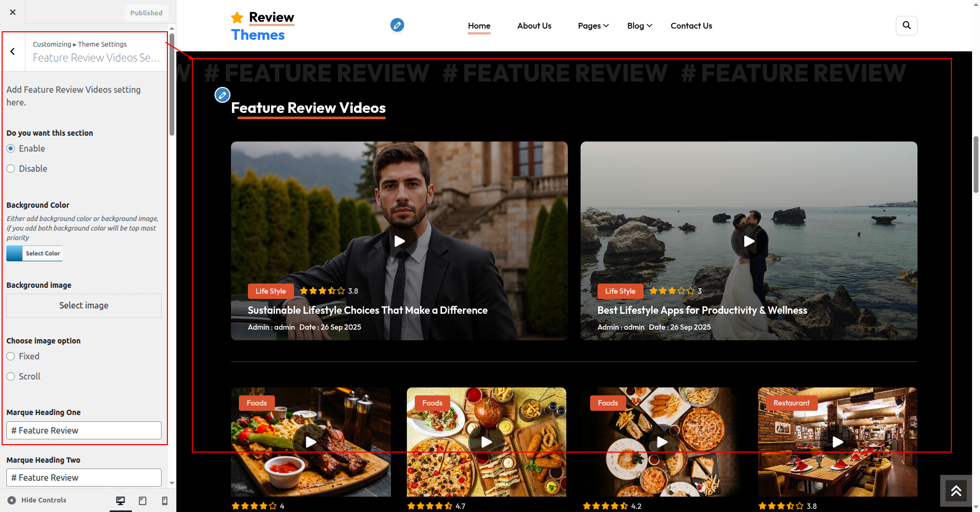Viewport: 980px width, 512px height.
Task: Choose the Fixed image option
Action: (x=11, y=356)
